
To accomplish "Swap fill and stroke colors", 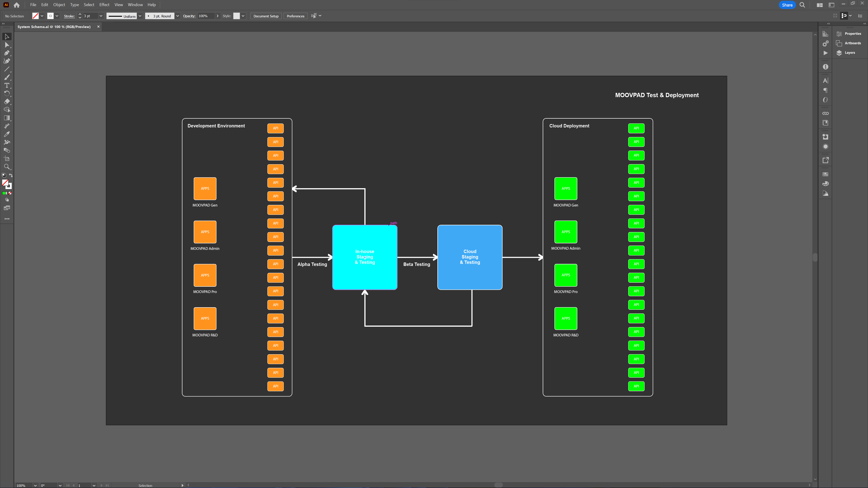I will tap(11, 175).
